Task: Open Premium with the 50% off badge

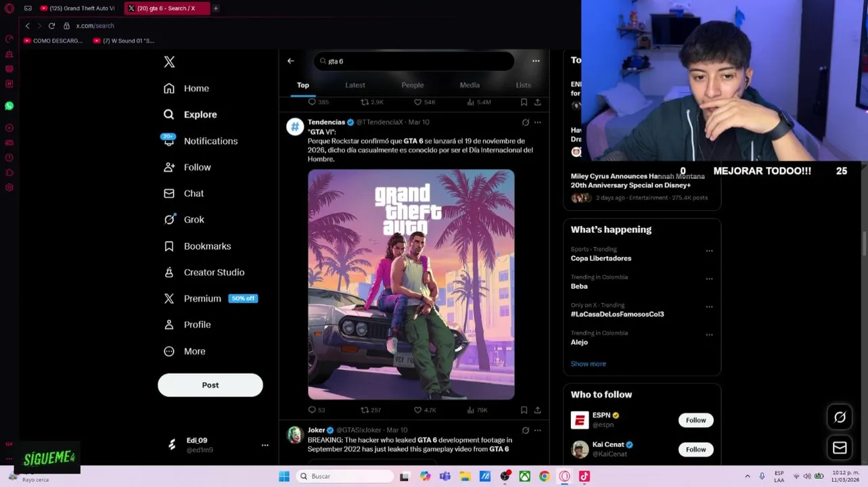Action: click(210, 298)
